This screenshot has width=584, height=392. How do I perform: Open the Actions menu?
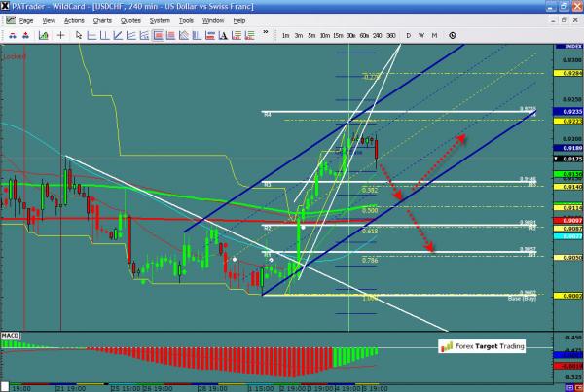tap(73, 19)
